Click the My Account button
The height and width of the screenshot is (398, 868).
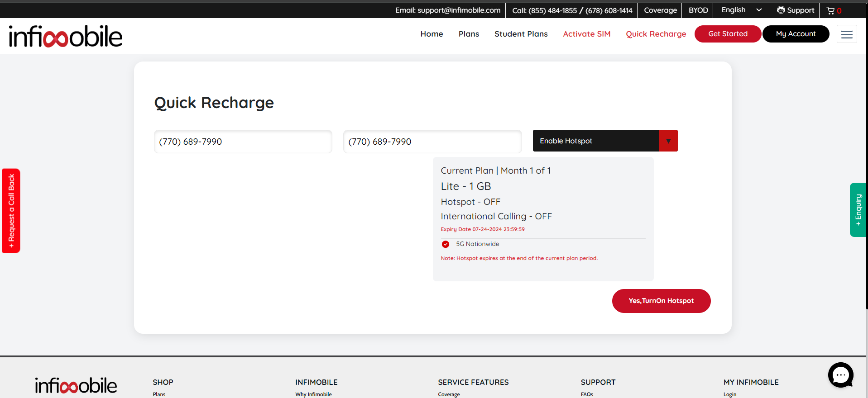coord(796,34)
